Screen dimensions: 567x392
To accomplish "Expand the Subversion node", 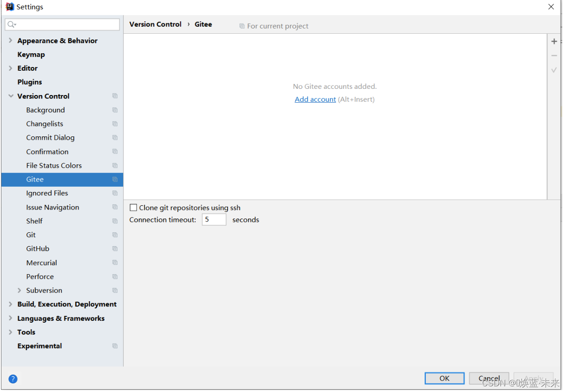I will [19, 290].
